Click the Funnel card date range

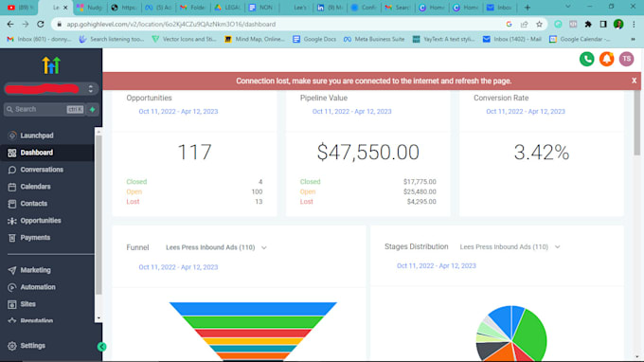tap(178, 267)
